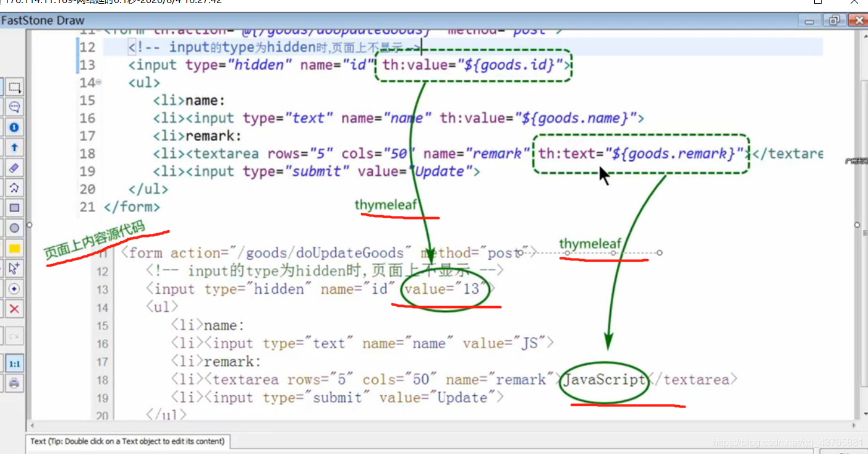Select the rectangle shape tool

14,208
